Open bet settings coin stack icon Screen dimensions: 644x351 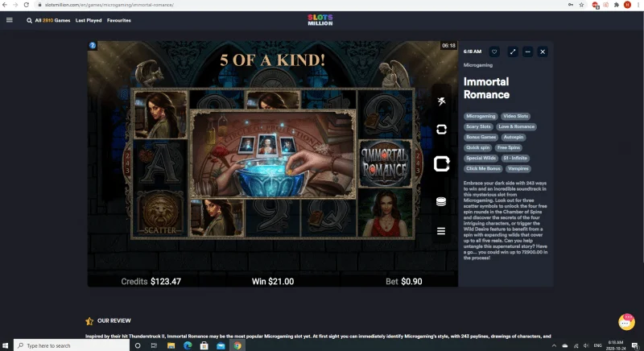tap(441, 201)
